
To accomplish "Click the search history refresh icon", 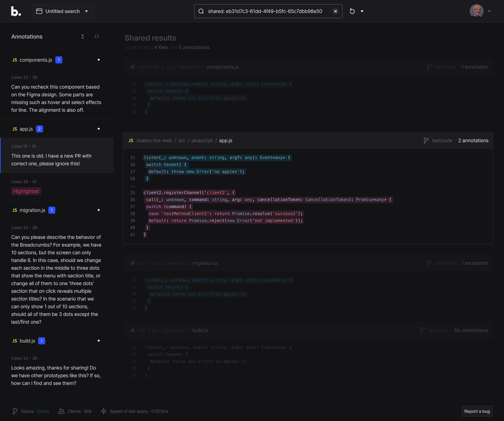I will point(352,11).
